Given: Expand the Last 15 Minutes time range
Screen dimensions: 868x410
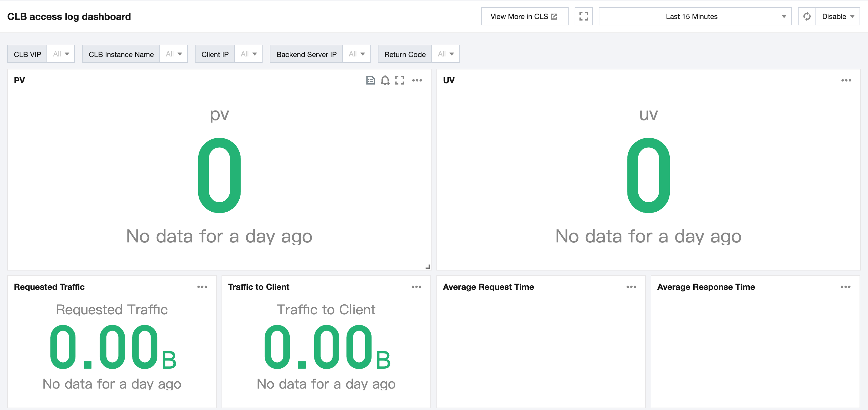Looking at the screenshot, I should [695, 16].
